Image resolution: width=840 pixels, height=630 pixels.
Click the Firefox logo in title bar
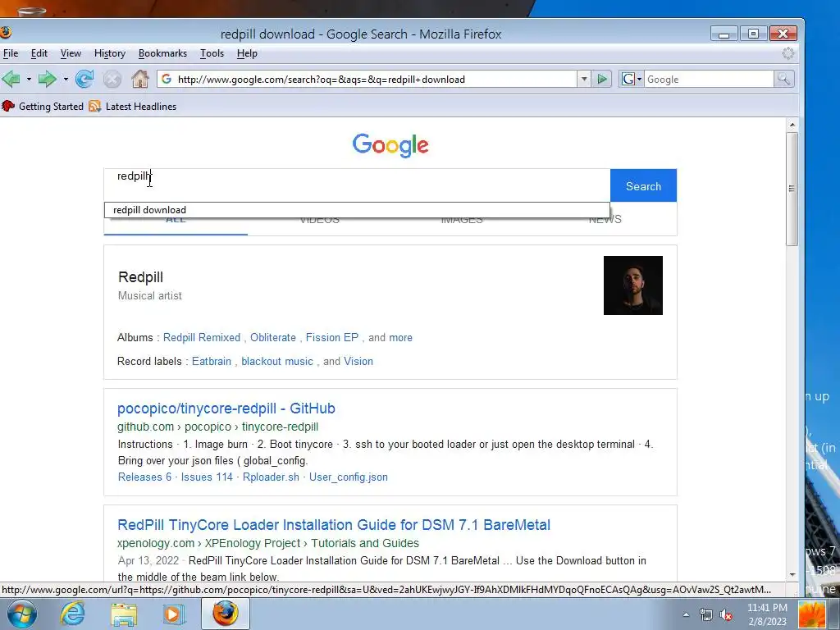point(6,33)
